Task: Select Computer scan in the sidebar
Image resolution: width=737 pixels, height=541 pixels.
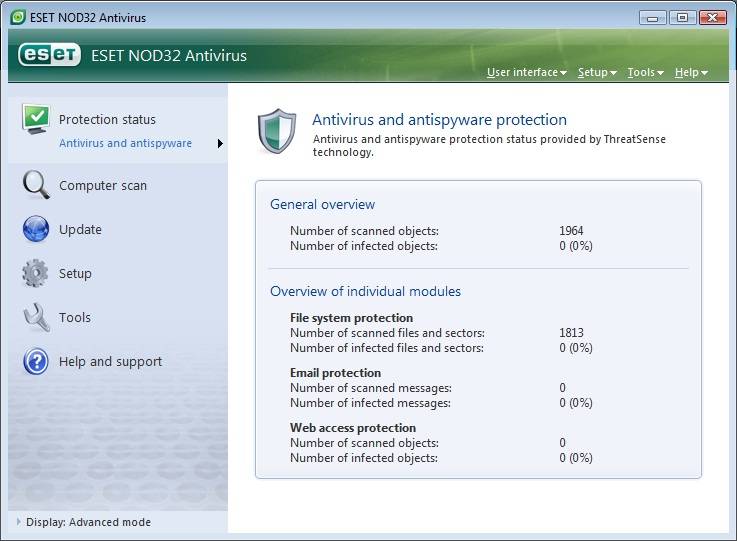Action: pos(103,186)
